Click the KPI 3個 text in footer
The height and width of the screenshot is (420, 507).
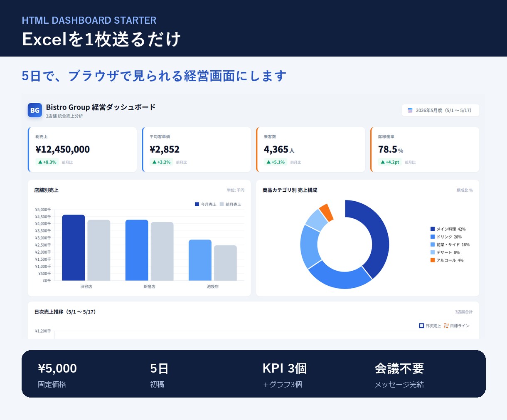(285, 368)
